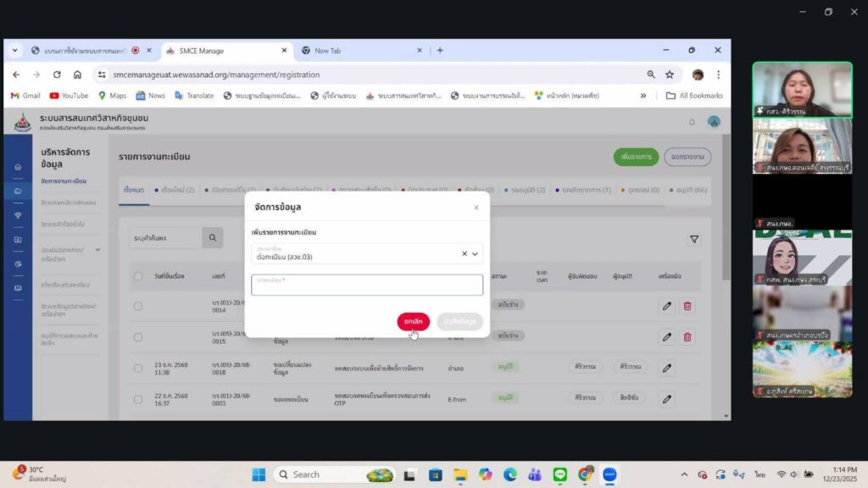This screenshot has height=488, width=868.
Task: Select the อนุมัติ (66) status tab
Action: (x=688, y=190)
